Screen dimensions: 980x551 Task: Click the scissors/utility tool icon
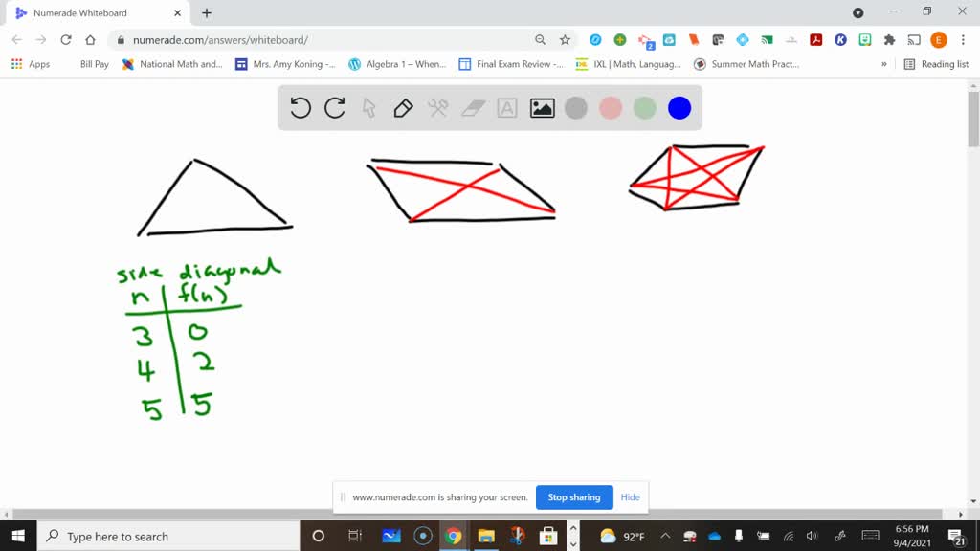click(437, 108)
